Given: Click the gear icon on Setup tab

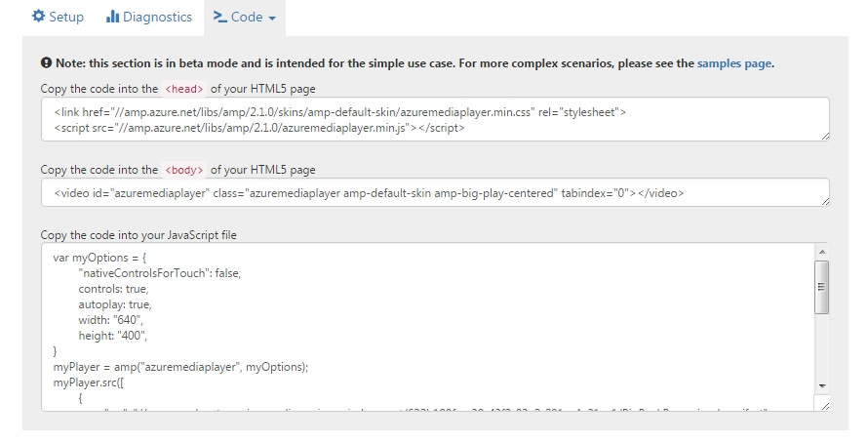Looking at the screenshot, I should pos(39,17).
